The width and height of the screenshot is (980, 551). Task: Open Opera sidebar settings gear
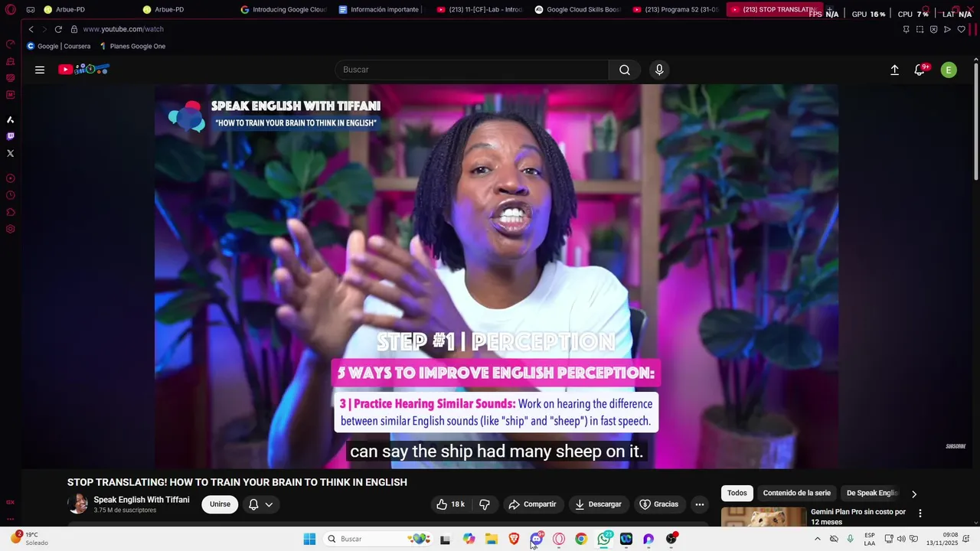[10, 229]
